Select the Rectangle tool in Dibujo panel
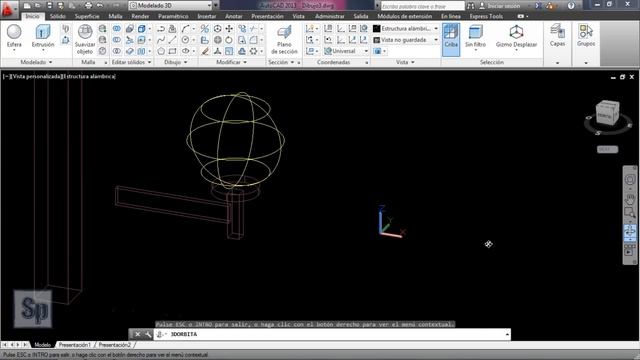Viewport: 640px width, 360px height. pyautogui.click(x=173, y=51)
